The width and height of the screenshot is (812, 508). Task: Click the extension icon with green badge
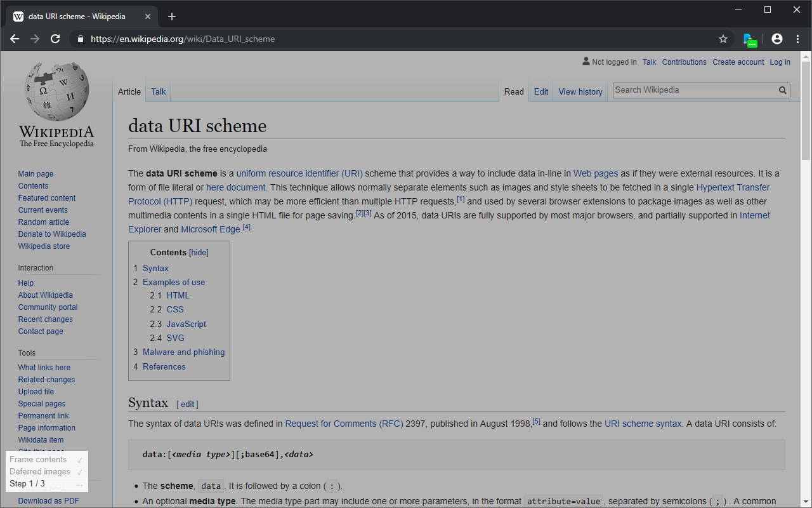(749, 39)
